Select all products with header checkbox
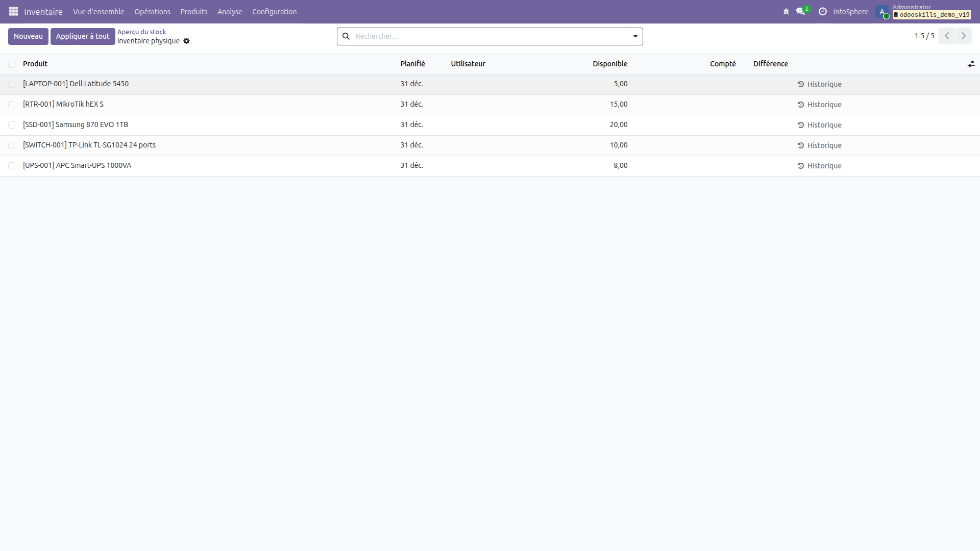The image size is (980, 551). 12,64
